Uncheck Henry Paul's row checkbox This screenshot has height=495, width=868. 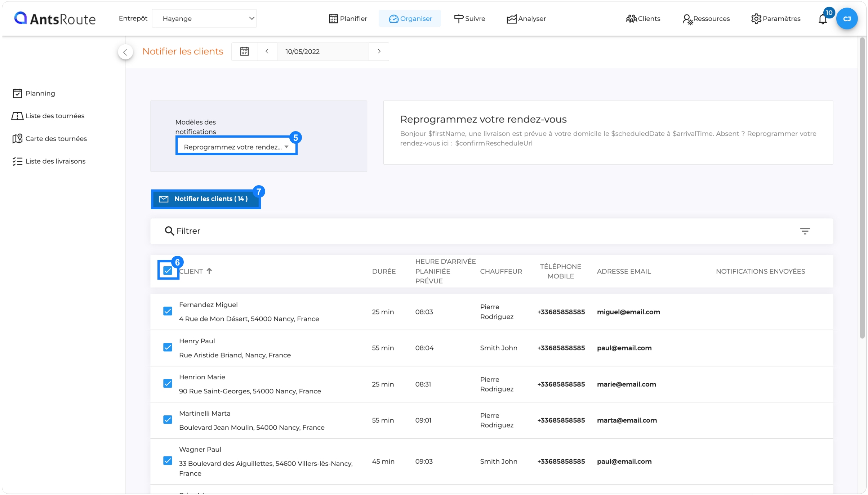(168, 347)
